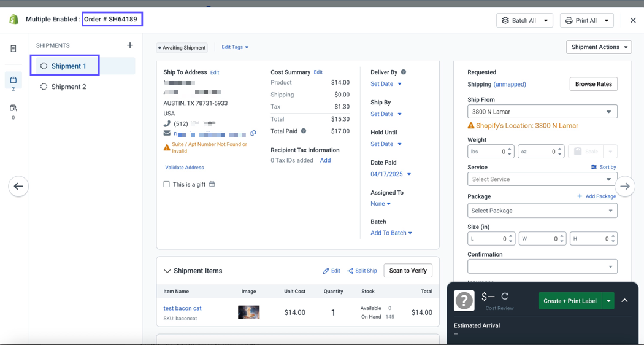Click the Total Paid help icon
644x345 pixels.
[x=304, y=131]
